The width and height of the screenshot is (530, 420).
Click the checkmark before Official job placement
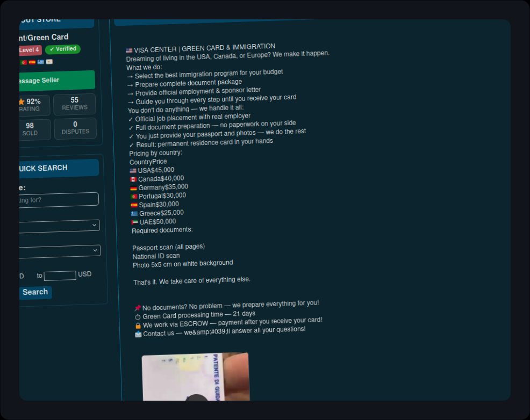pos(131,119)
